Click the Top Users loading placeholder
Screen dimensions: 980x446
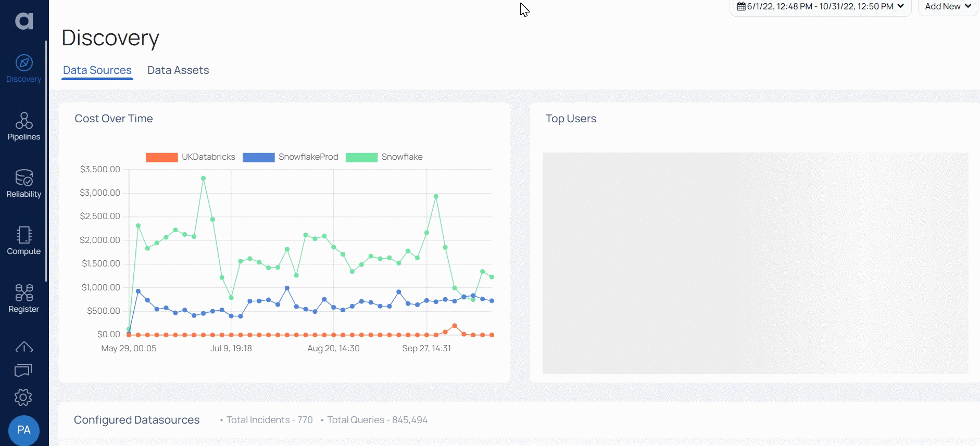pos(755,263)
